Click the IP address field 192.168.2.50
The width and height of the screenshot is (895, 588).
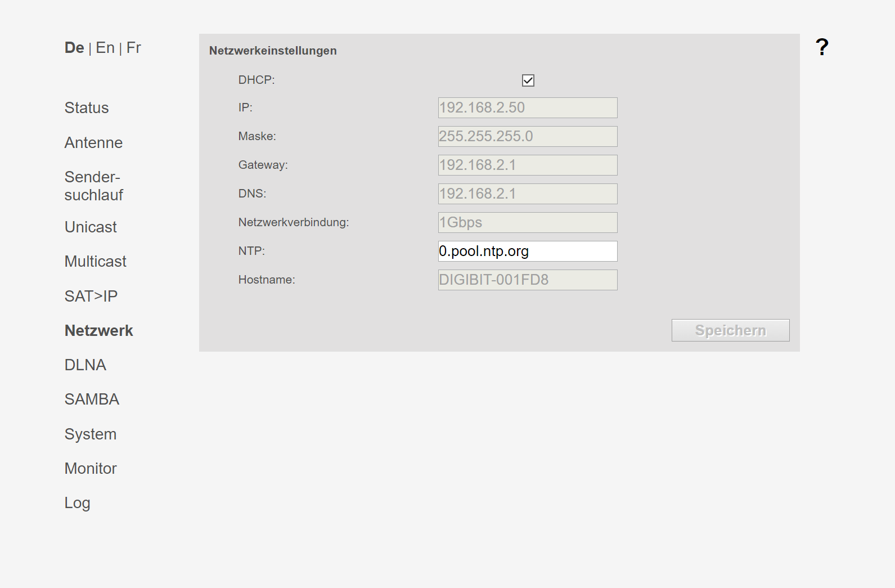click(528, 107)
